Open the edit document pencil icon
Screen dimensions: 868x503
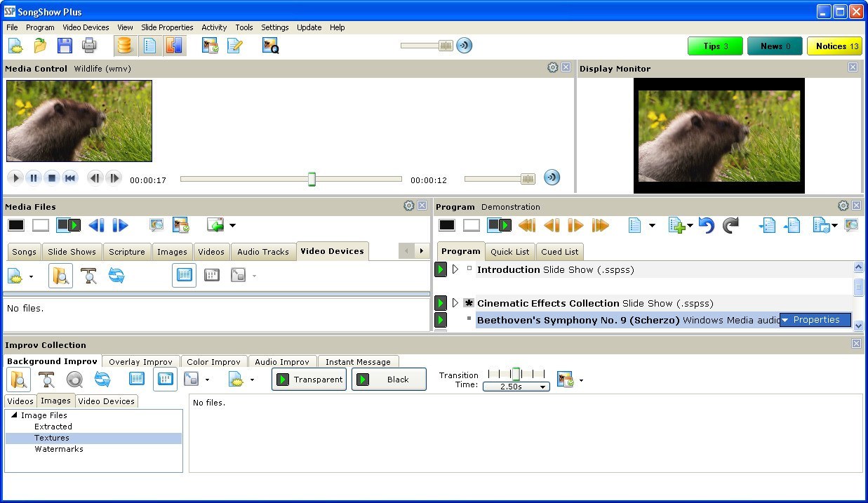click(x=234, y=46)
